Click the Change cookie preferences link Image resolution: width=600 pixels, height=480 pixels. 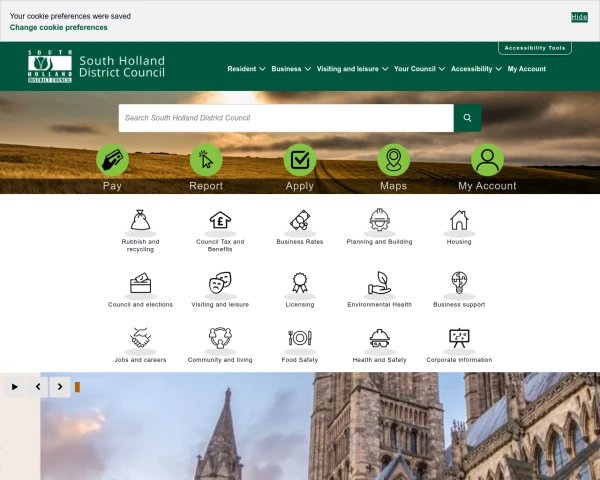pyautogui.click(x=59, y=28)
